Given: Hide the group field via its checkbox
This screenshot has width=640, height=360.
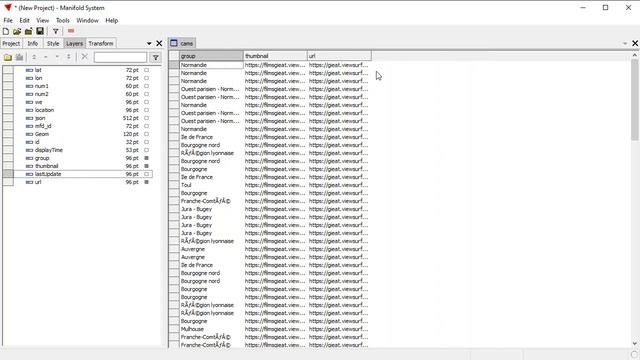Looking at the screenshot, I should click(x=146, y=158).
